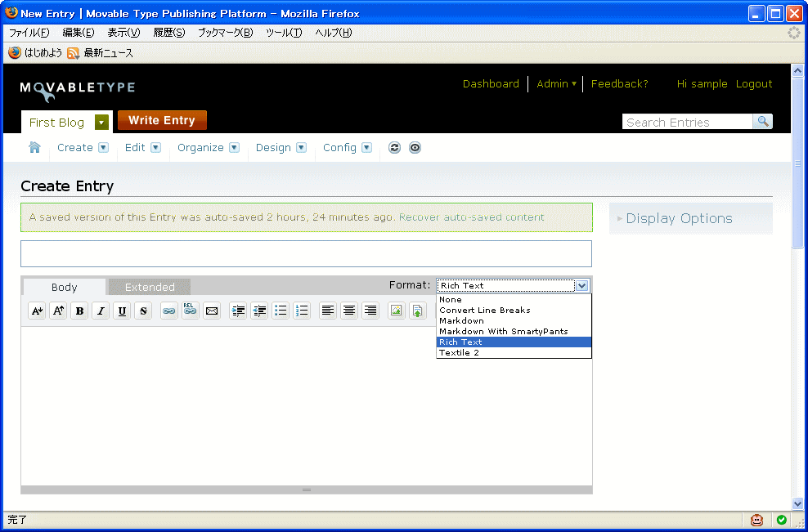Click the rebuild site refresh icon
Image resolution: width=808 pixels, height=532 pixels.
coord(394,148)
